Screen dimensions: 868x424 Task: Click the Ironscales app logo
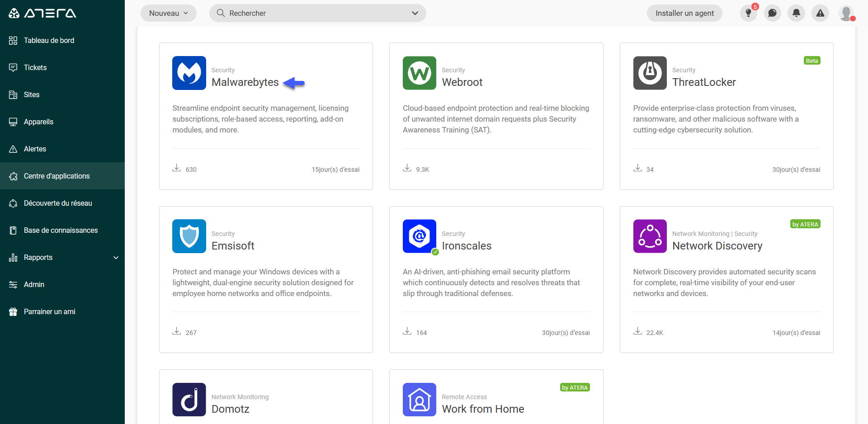420,236
